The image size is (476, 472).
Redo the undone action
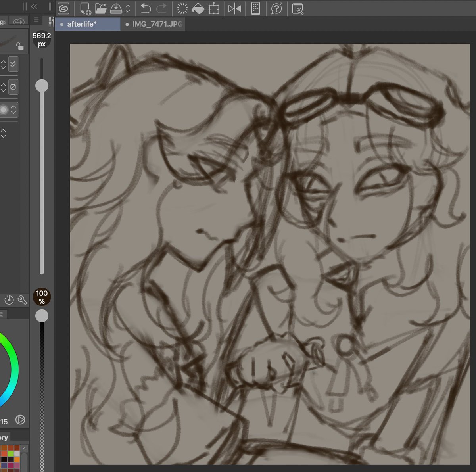[161, 8]
